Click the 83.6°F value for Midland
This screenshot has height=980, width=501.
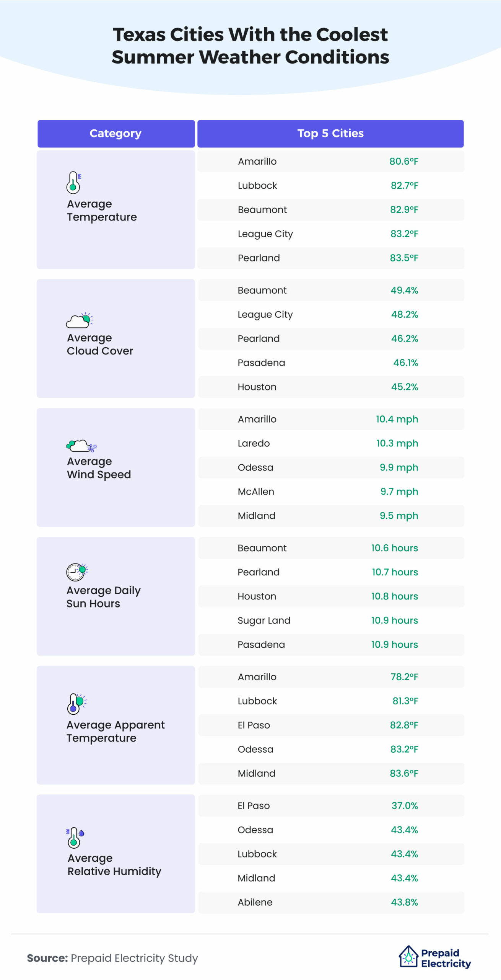pyautogui.click(x=404, y=773)
